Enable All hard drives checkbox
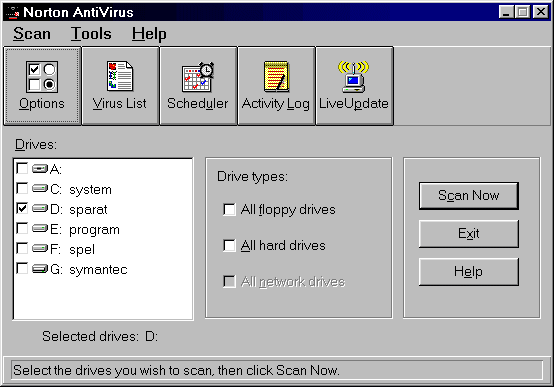 (x=229, y=245)
